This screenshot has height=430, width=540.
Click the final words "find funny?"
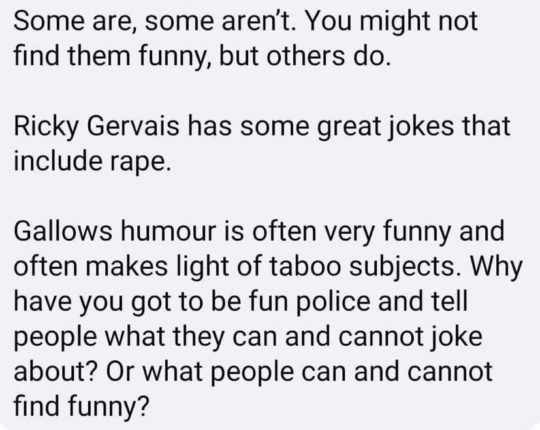tap(82, 407)
